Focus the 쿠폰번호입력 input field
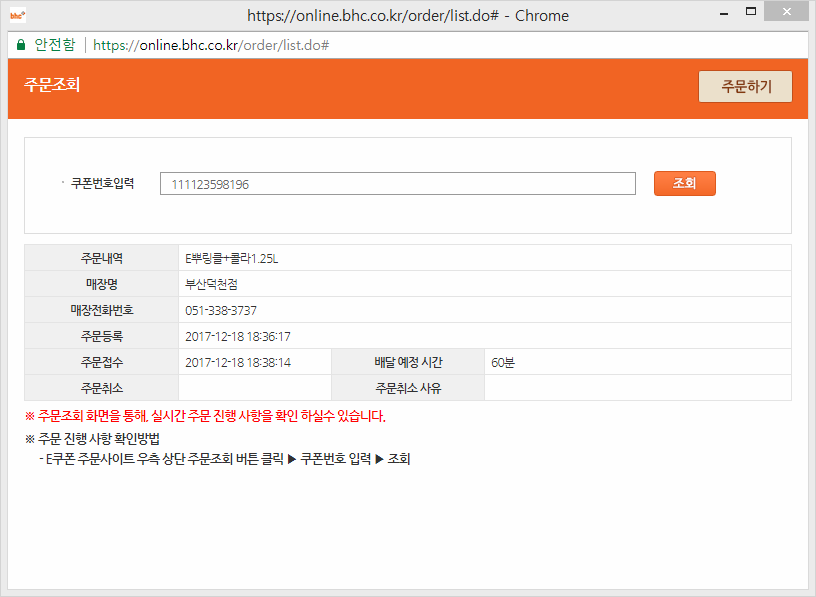The image size is (816, 597). click(x=397, y=184)
